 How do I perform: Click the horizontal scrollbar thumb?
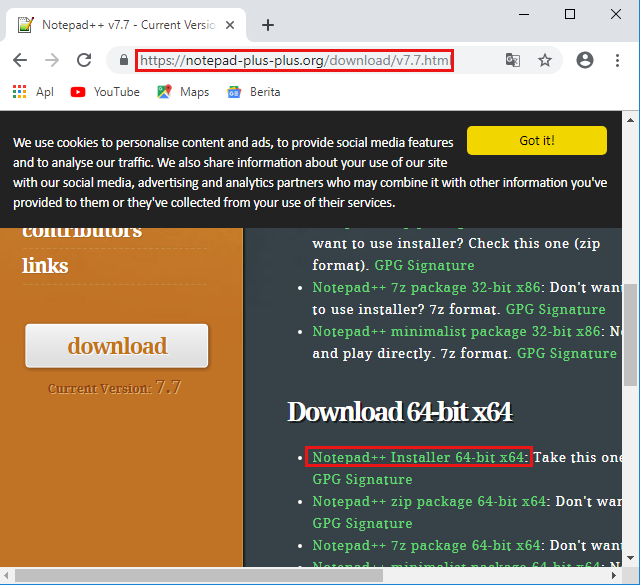tap(199, 576)
